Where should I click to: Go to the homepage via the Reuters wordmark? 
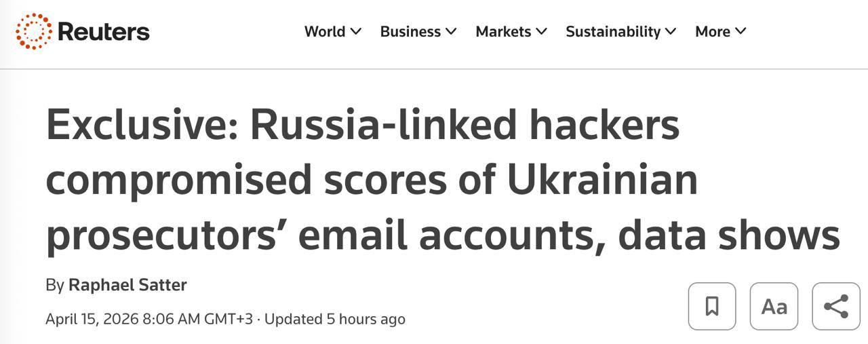104,32
